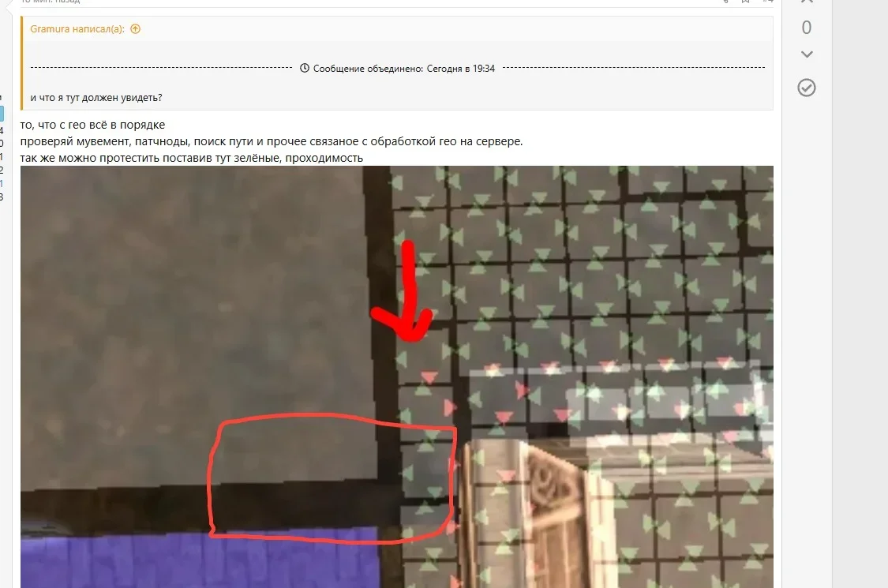Click the line starting "так же можно протестить"
Image resolution: width=888 pixels, height=588 pixels.
[x=192, y=158]
